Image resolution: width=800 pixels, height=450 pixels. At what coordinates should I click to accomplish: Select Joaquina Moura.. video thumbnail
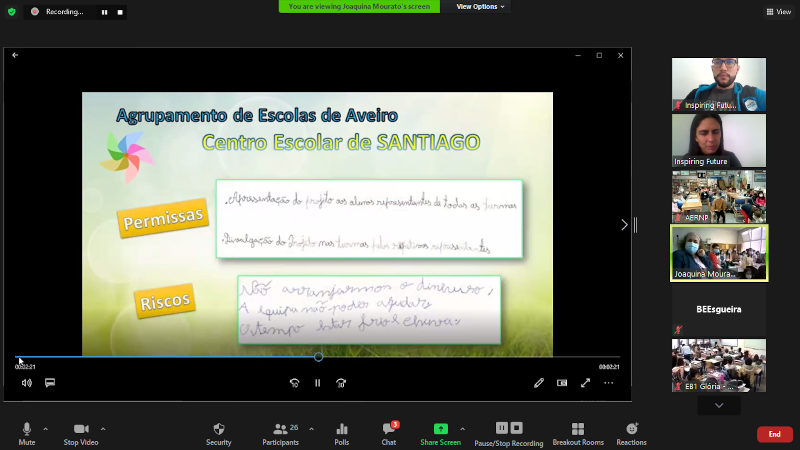[719, 253]
